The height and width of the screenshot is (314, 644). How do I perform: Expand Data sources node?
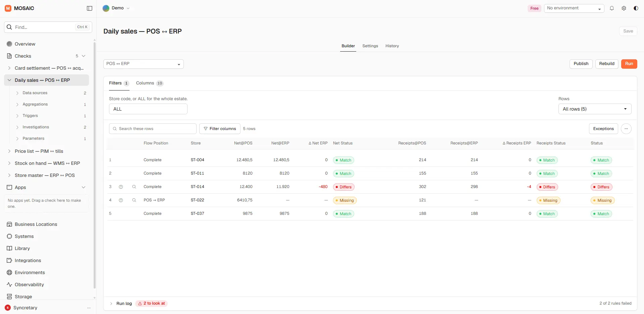pos(17,93)
